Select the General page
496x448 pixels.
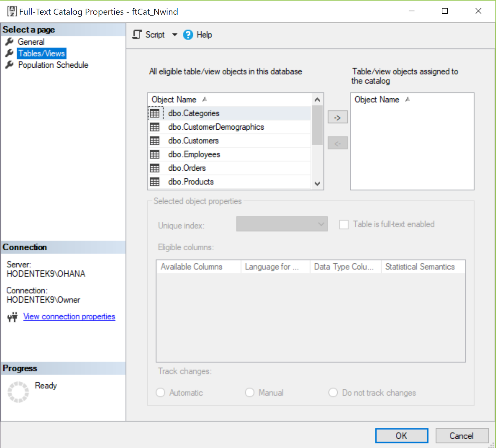tap(31, 42)
